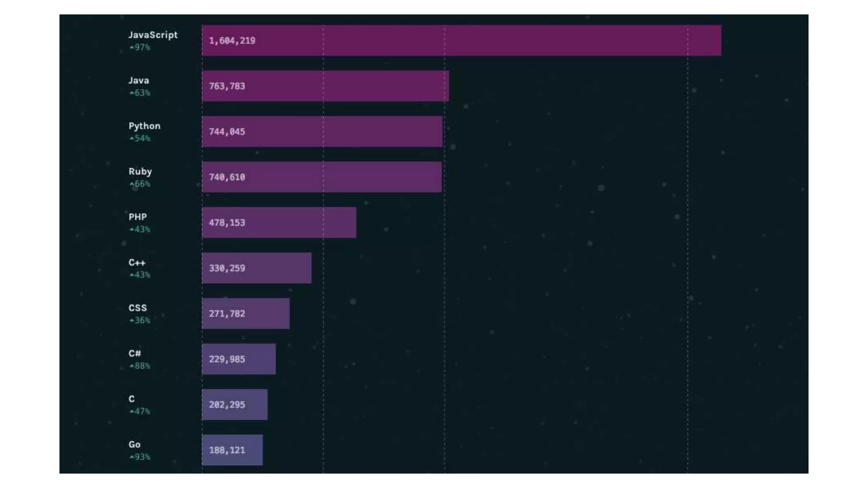Click the 88% growth arrow under C#

[132, 366]
